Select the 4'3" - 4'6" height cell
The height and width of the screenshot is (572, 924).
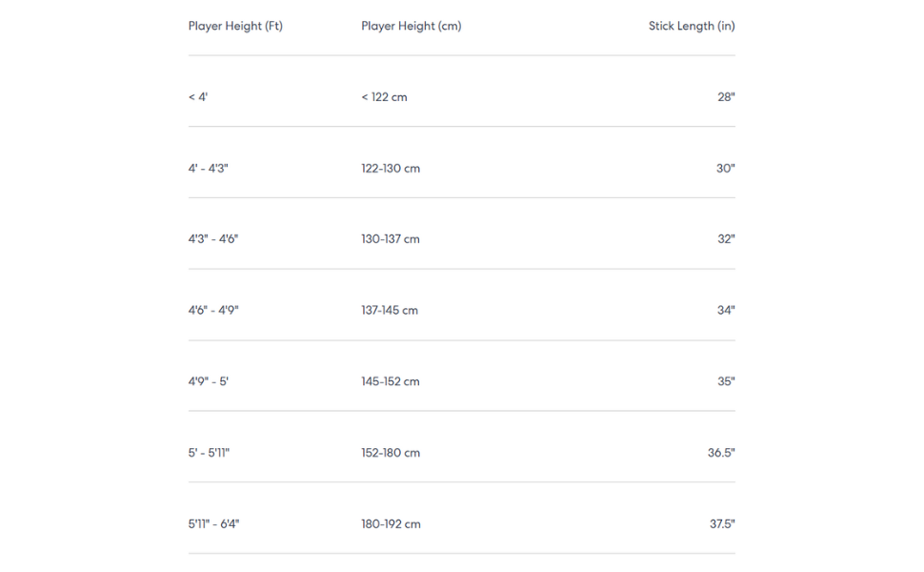point(213,239)
